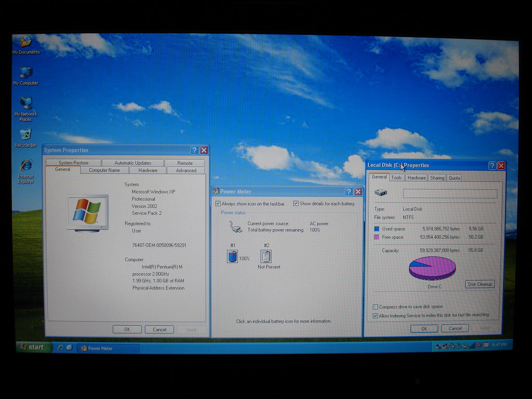Click the "NTFS" file system value
Image resolution: width=532 pixels, height=399 pixels.
pos(408,217)
